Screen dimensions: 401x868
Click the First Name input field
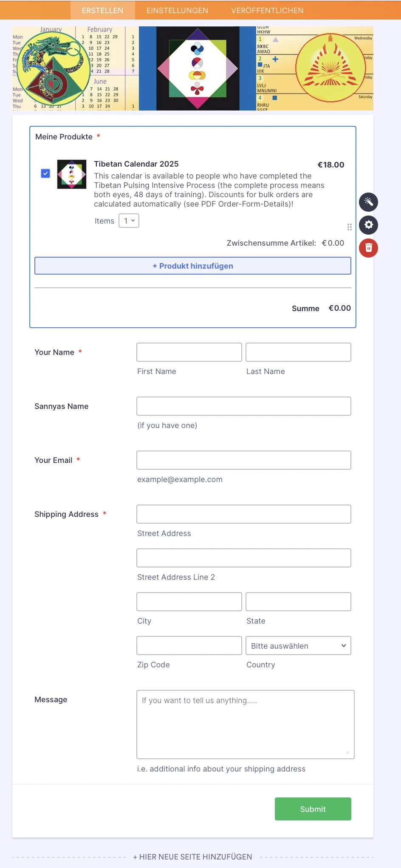coord(189,352)
